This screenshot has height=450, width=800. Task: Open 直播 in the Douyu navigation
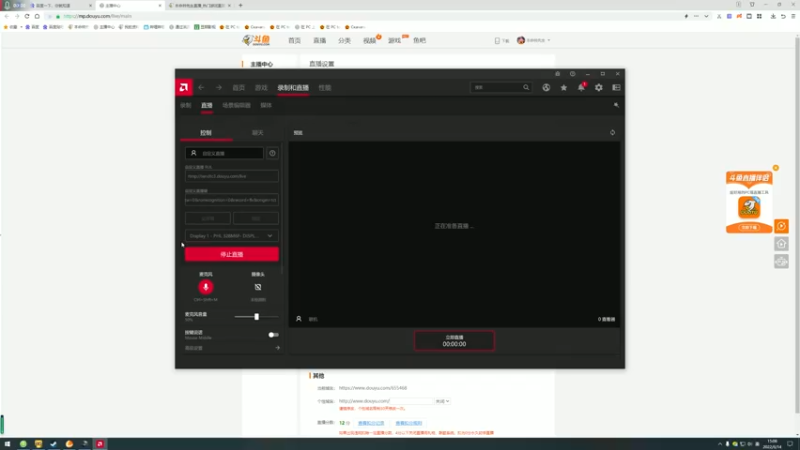coord(319,40)
